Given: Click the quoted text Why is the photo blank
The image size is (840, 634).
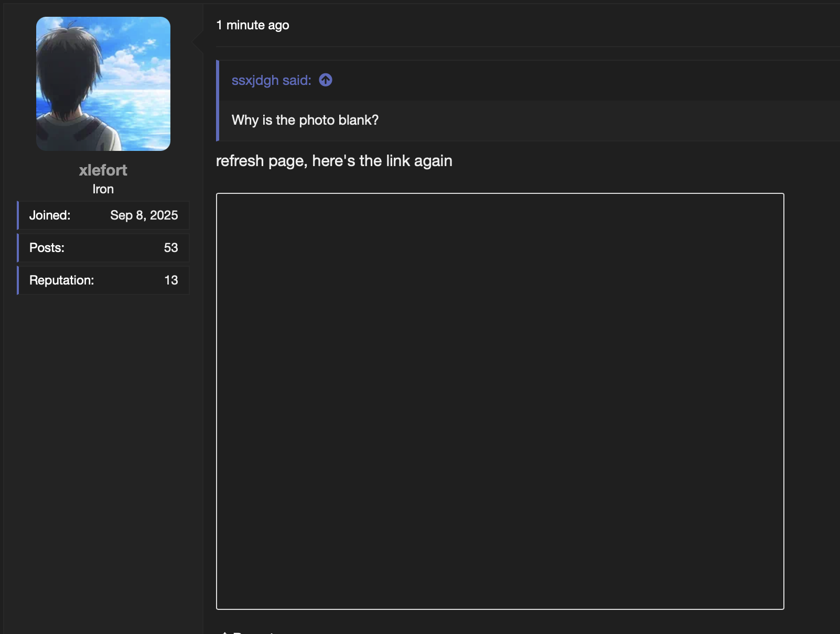Looking at the screenshot, I should [x=305, y=120].
